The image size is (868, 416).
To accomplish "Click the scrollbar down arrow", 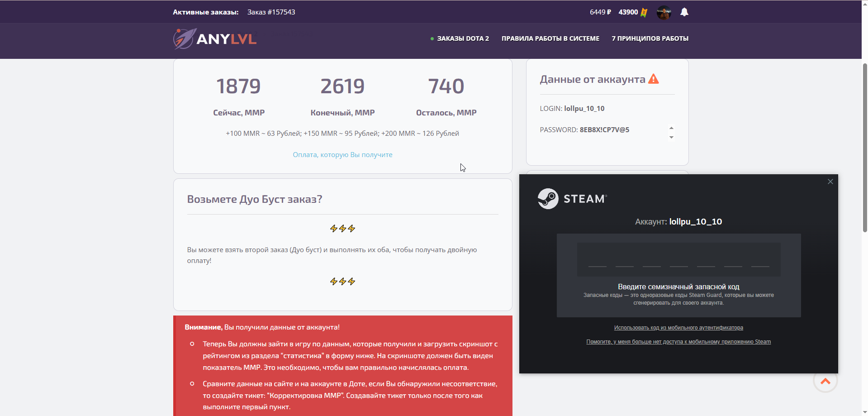I will pyautogui.click(x=865, y=412).
